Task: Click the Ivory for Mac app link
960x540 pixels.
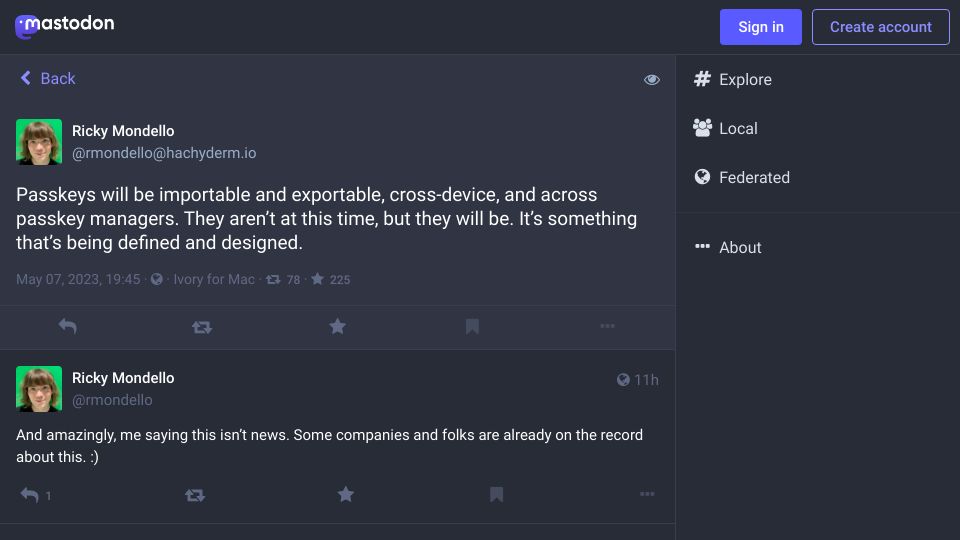Action: tap(214, 280)
